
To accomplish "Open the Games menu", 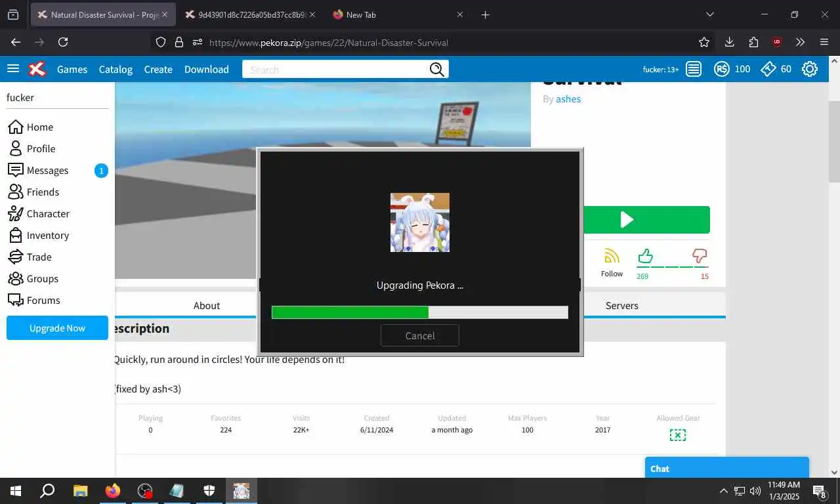I will [x=72, y=69].
